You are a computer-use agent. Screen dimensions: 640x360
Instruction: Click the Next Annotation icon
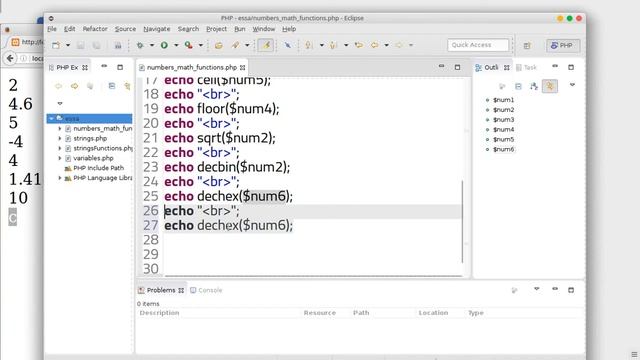[x=309, y=45]
